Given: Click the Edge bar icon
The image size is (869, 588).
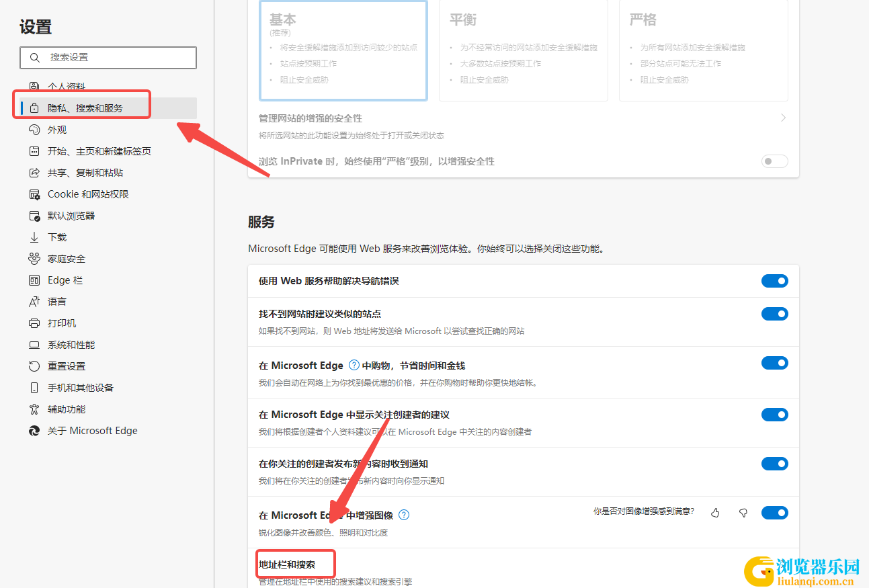Looking at the screenshot, I should click(x=34, y=280).
